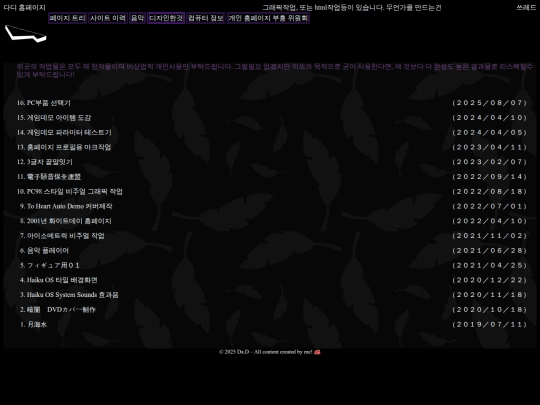
Task: Click the red icon in the footer
Action: tap(317, 352)
